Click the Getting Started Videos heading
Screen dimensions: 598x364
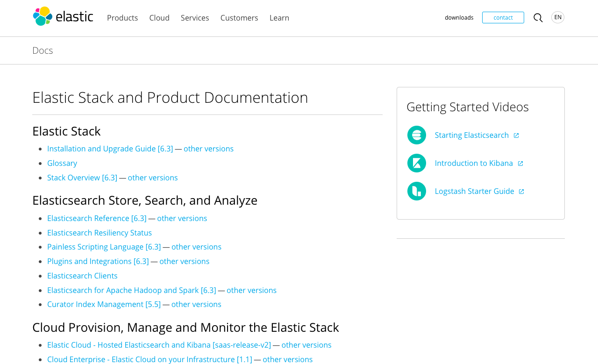[468, 107]
